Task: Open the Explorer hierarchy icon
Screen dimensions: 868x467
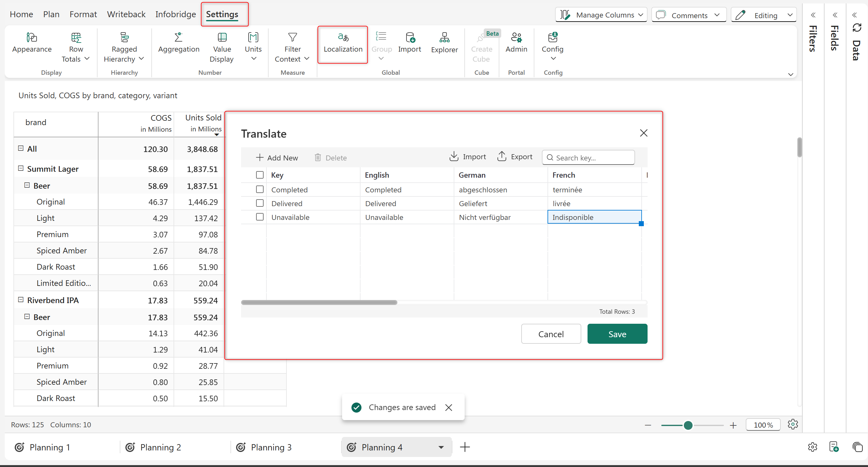Action: point(444,37)
